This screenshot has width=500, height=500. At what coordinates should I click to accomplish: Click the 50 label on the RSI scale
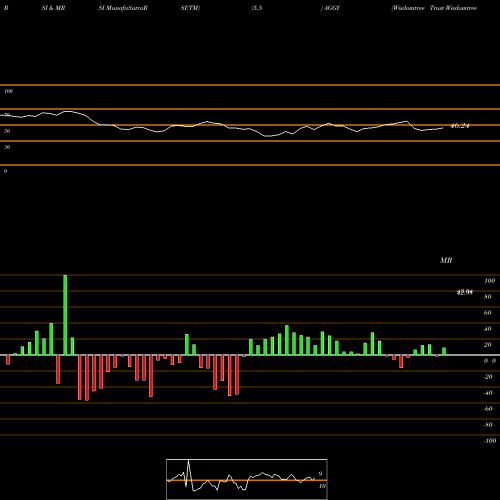(7, 131)
